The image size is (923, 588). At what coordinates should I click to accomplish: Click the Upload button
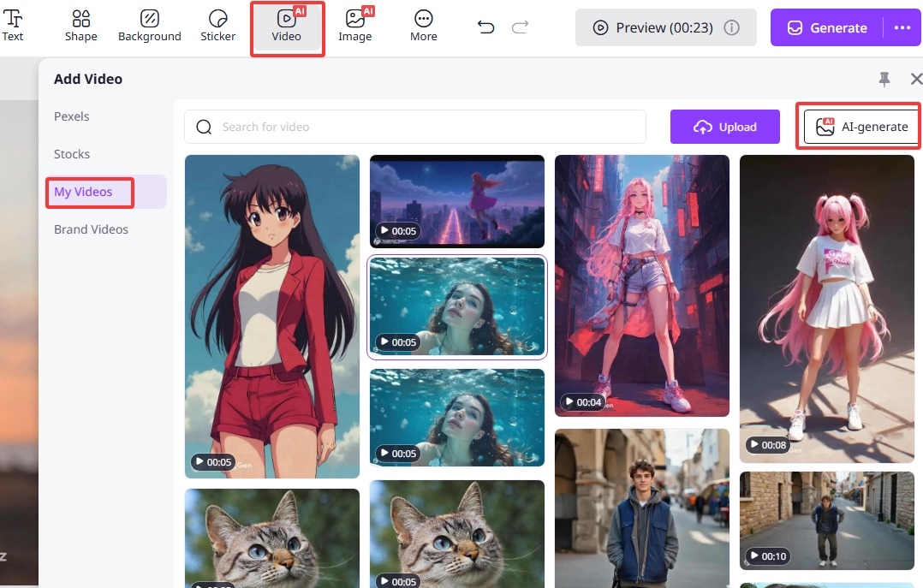coord(725,126)
